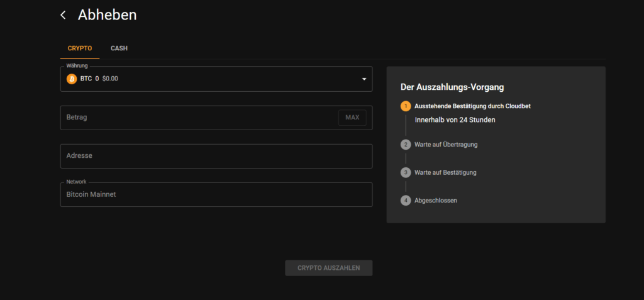Image resolution: width=644 pixels, height=300 pixels.
Task: Select step 2 circle Warte auf Übertragung
Action: (x=406, y=145)
